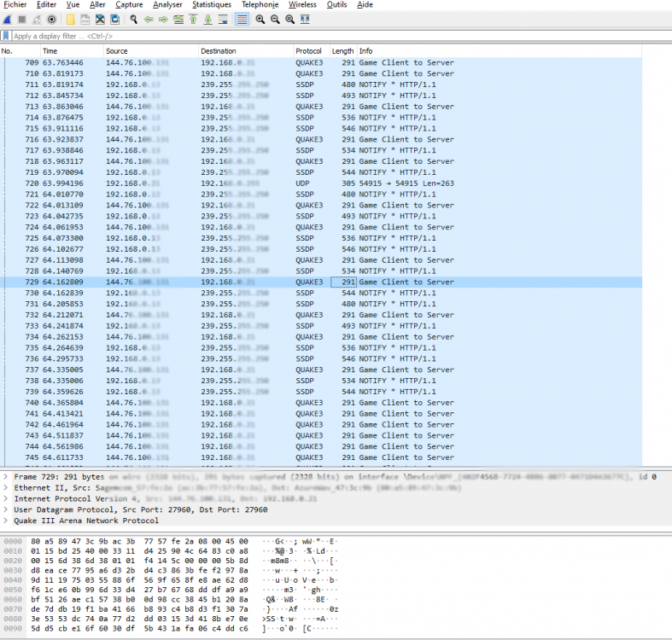
Task: Click the length cell 291 of packet 729
Action: [343, 282]
